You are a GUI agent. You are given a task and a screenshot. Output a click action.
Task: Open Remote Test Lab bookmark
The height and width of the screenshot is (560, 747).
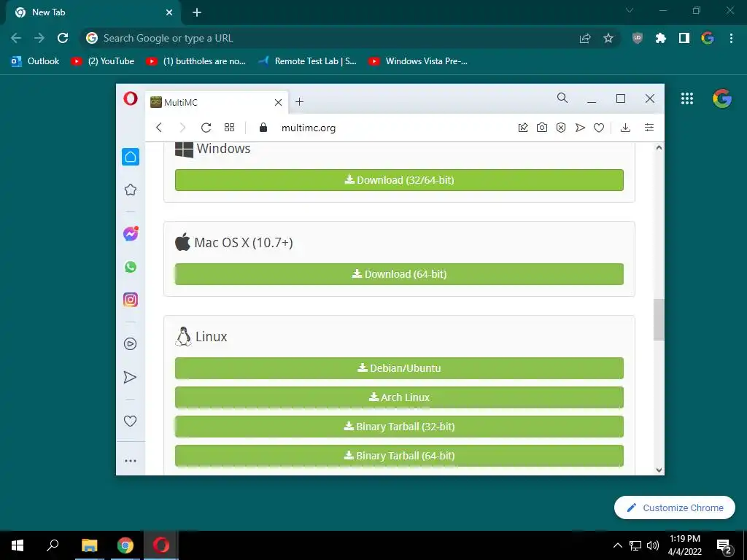point(307,61)
